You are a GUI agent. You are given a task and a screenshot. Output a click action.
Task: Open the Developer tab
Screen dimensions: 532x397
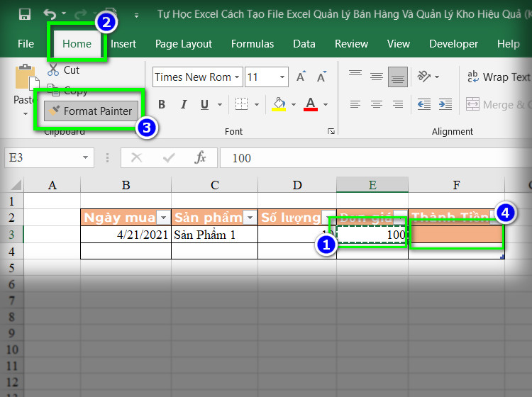[x=454, y=44]
